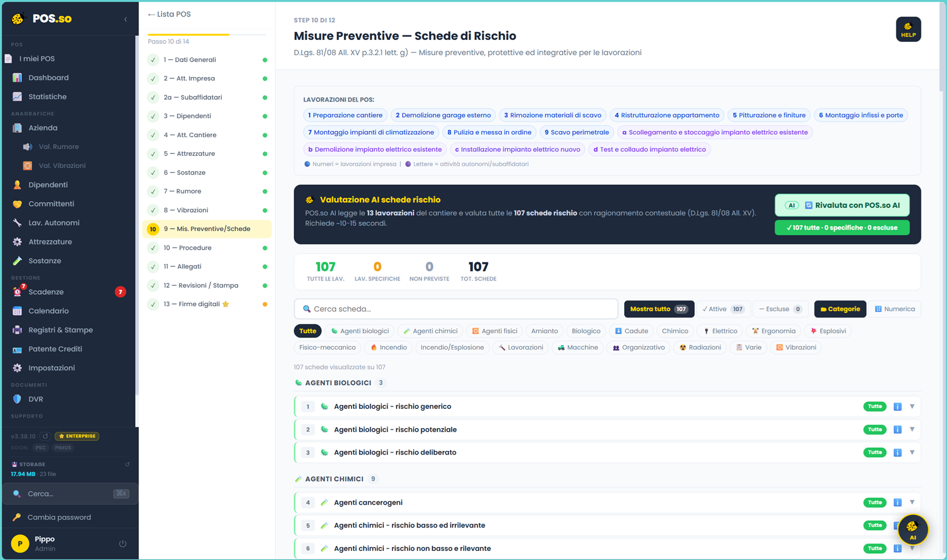Click the sidebar Cerca search box
The image size is (947, 560).
coord(70,494)
